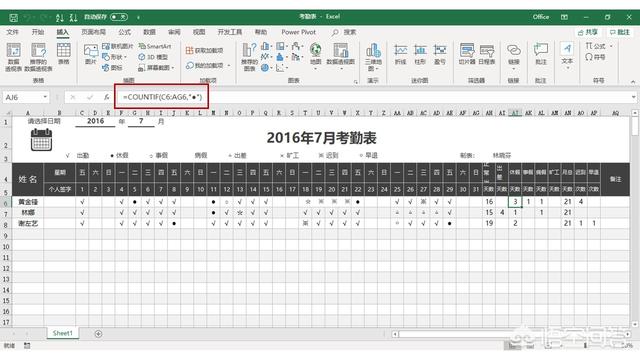Switch to the 页面布局 ribbon tab

[x=93, y=32]
